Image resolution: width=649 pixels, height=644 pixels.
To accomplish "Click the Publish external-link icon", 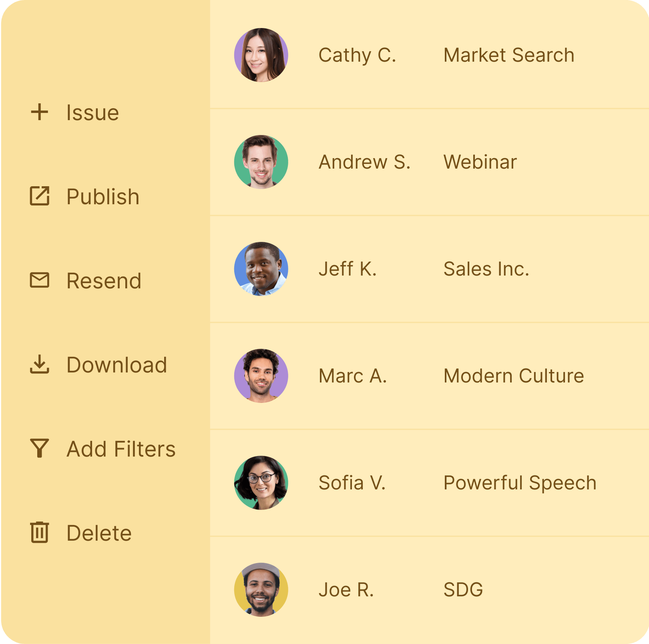I will pos(40,196).
